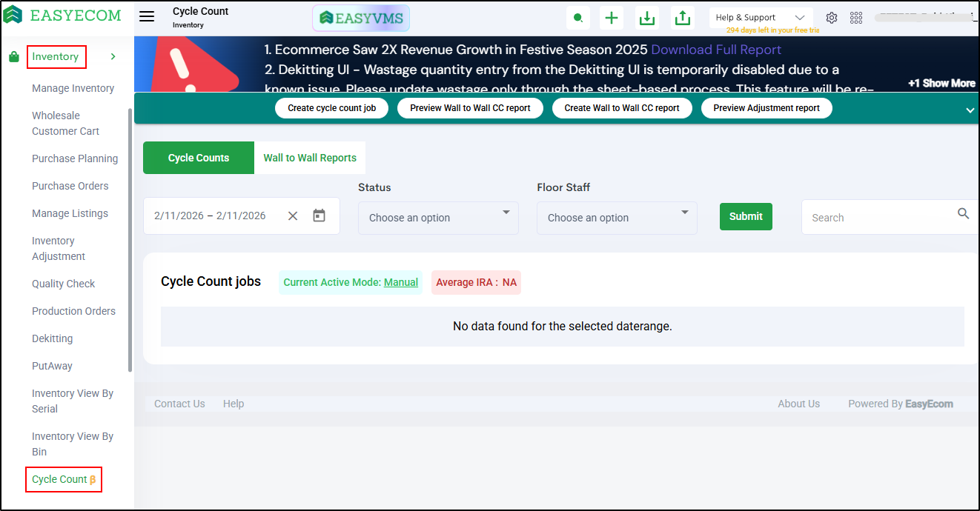Open the calendar date picker icon

point(319,216)
